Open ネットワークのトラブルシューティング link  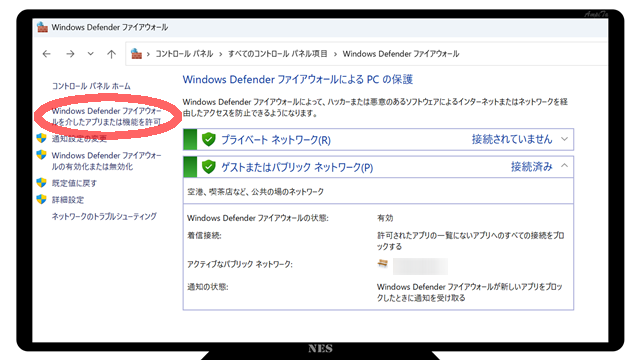(x=104, y=216)
